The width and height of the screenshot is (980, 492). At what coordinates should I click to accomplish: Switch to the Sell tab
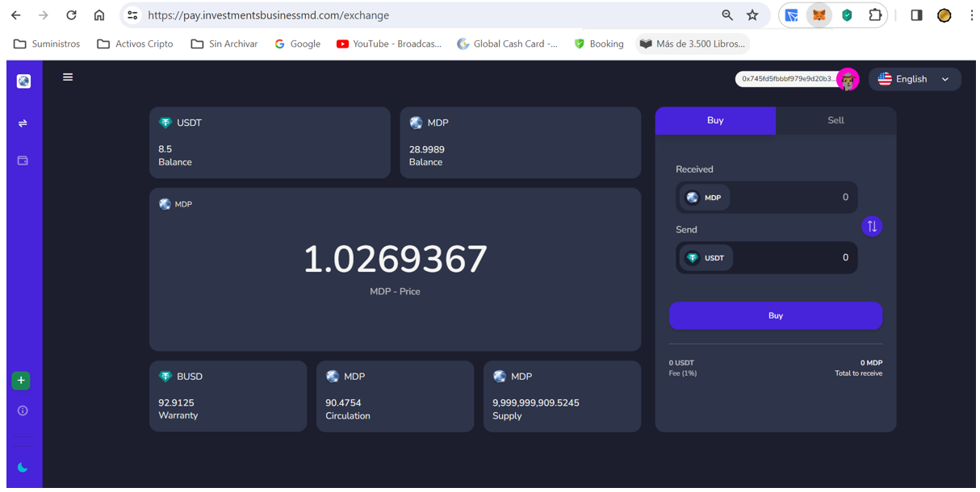pos(836,120)
